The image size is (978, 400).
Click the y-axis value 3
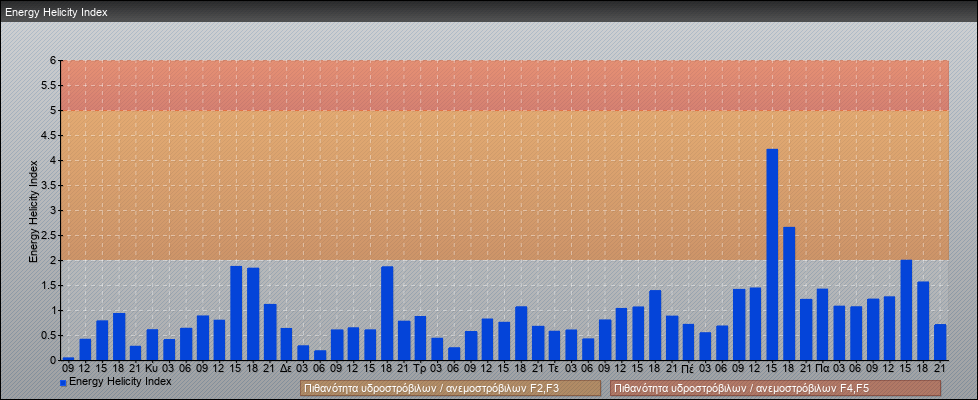53,210
